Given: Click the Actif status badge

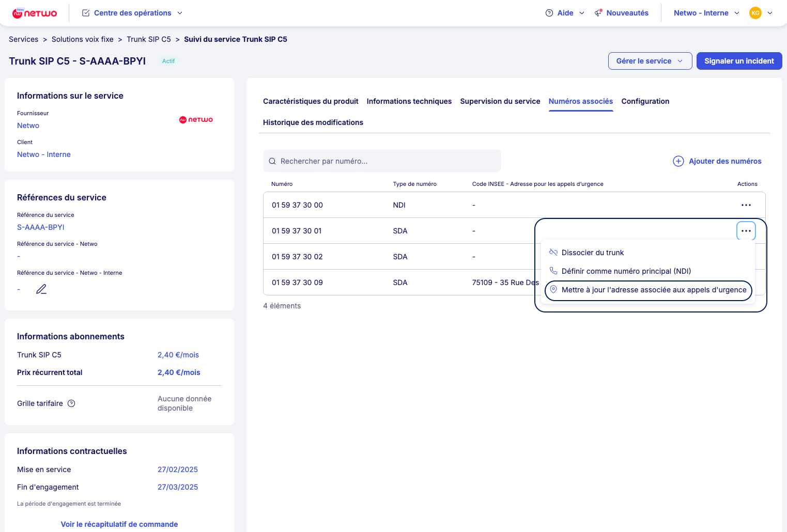Looking at the screenshot, I should 168,61.
